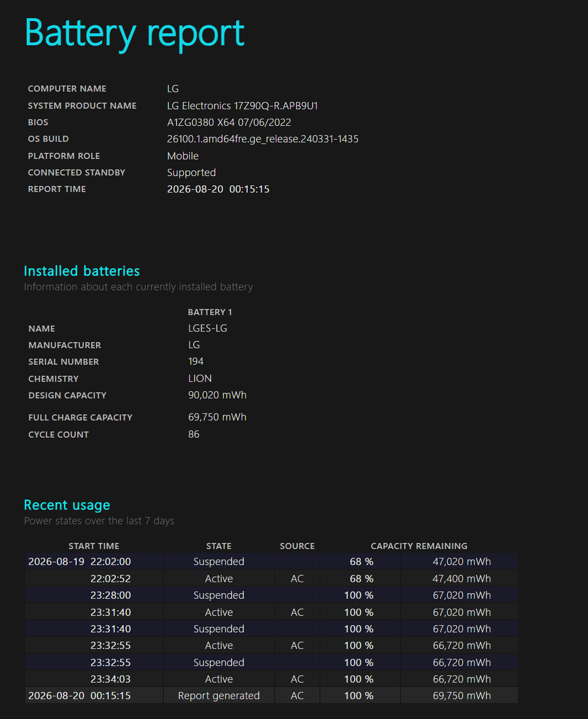This screenshot has width=588, height=719.
Task: Click the "Installed batteries" section heading
Action: pos(82,271)
